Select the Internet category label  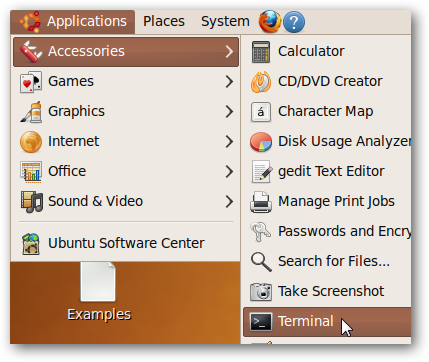[x=73, y=141]
